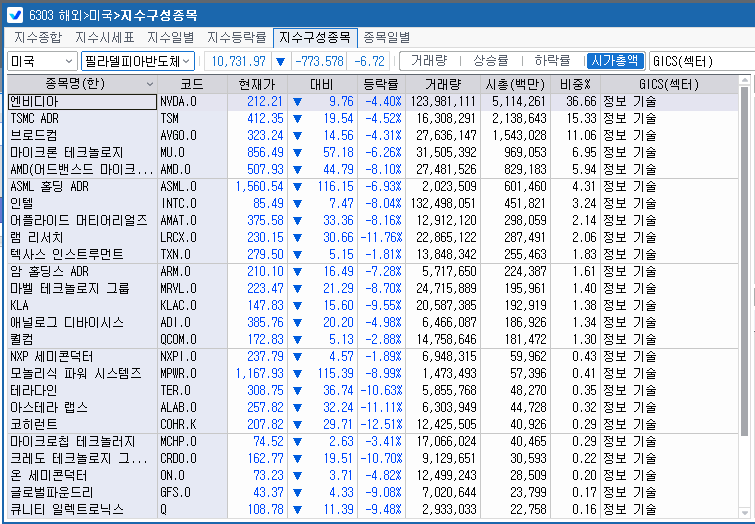Click the CRDO.O code cell
Image resolution: width=755 pixels, height=524 pixels.
click(192, 458)
